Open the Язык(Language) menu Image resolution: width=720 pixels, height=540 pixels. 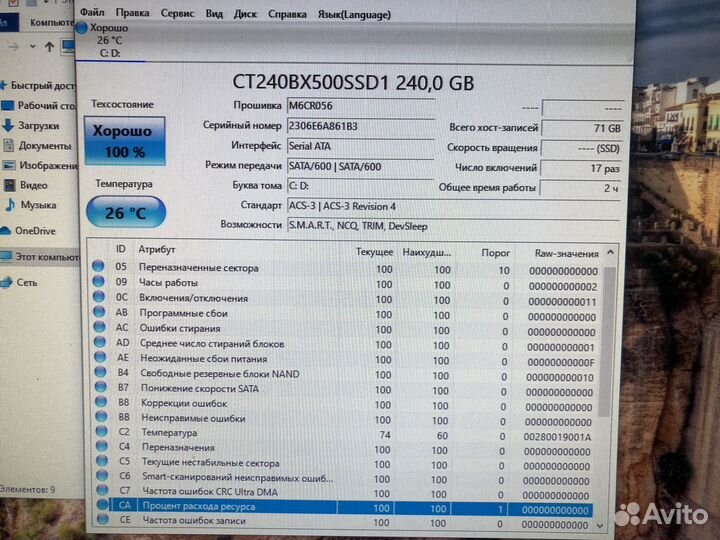click(x=353, y=15)
